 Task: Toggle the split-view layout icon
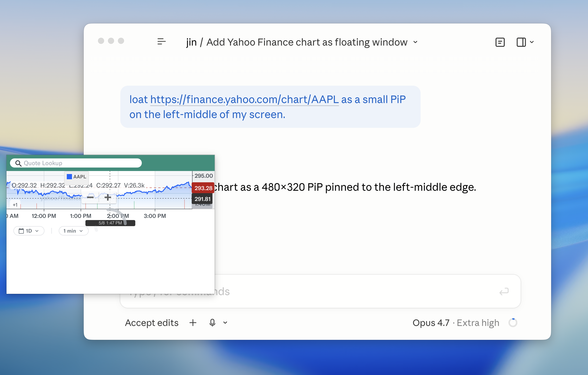521,42
